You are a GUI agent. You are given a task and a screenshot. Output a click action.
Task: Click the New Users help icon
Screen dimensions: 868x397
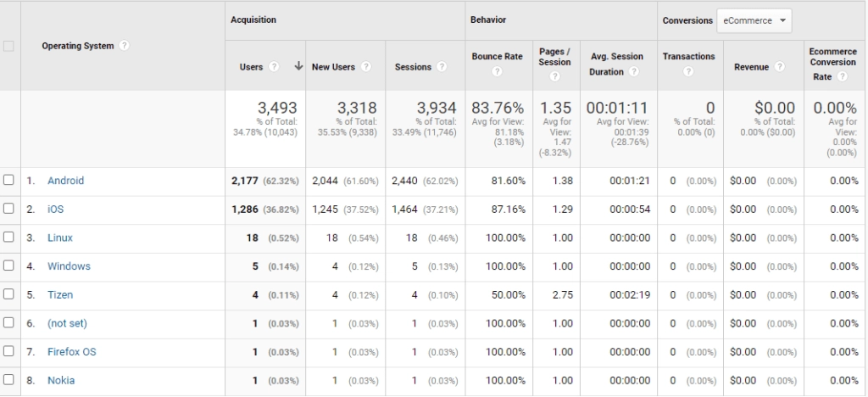pyautogui.click(x=365, y=67)
